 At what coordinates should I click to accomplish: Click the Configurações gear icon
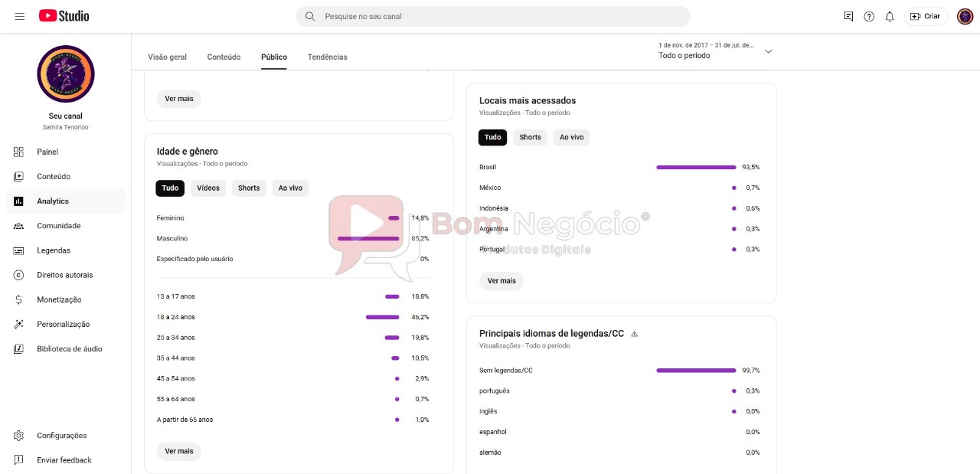point(19,436)
